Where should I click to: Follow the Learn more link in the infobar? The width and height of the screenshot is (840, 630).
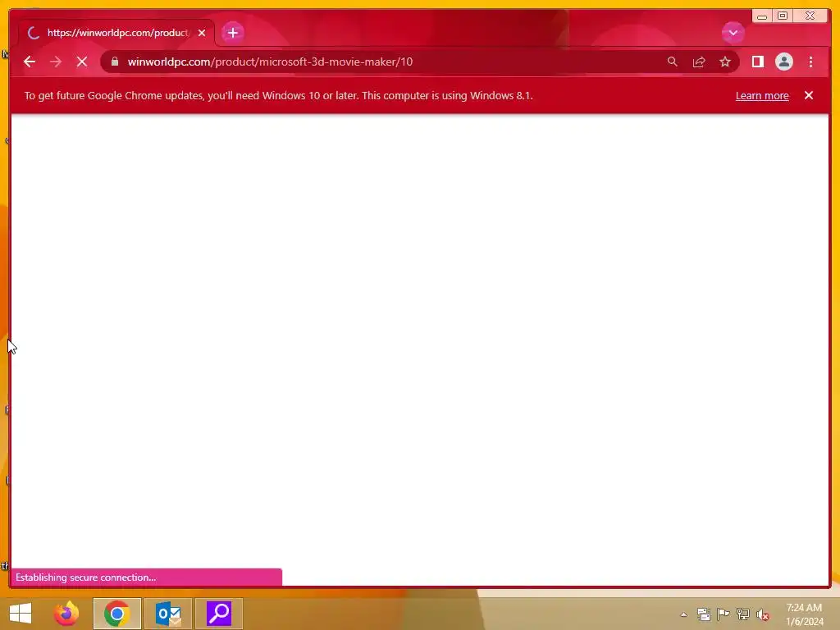(x=762, y=95)
